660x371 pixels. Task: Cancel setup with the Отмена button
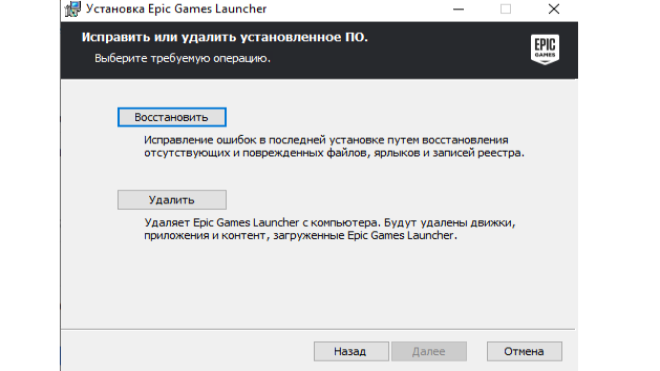pos(524,351)
